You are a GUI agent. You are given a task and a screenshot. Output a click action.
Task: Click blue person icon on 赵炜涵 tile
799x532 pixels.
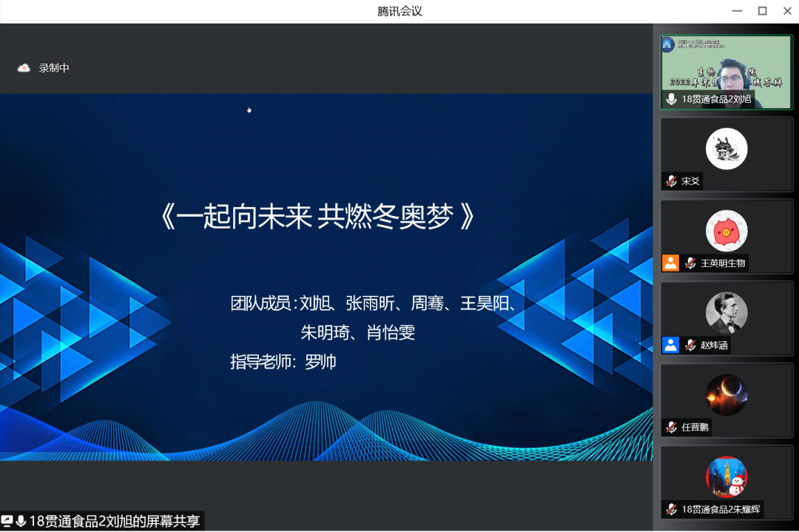[671, 345]
